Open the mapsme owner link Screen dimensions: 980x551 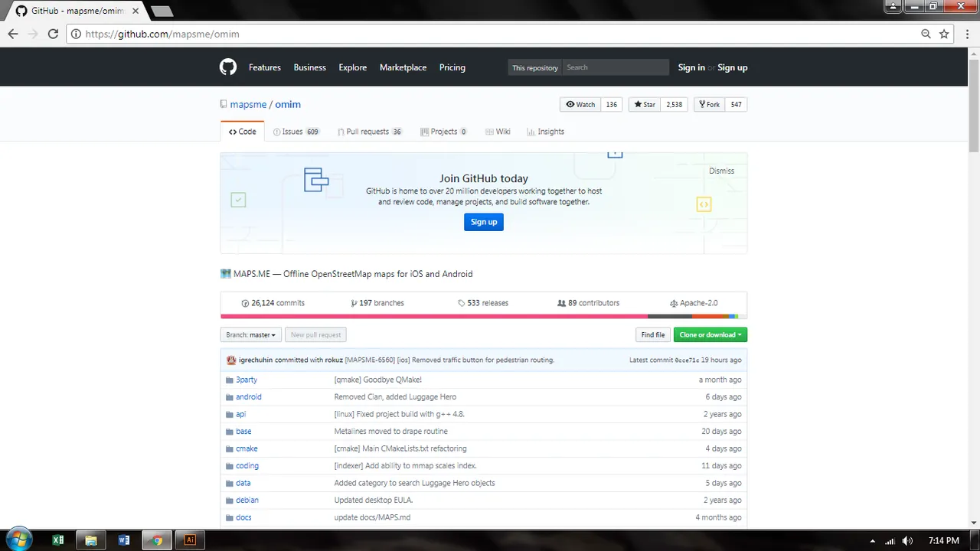tap(248, 104)
